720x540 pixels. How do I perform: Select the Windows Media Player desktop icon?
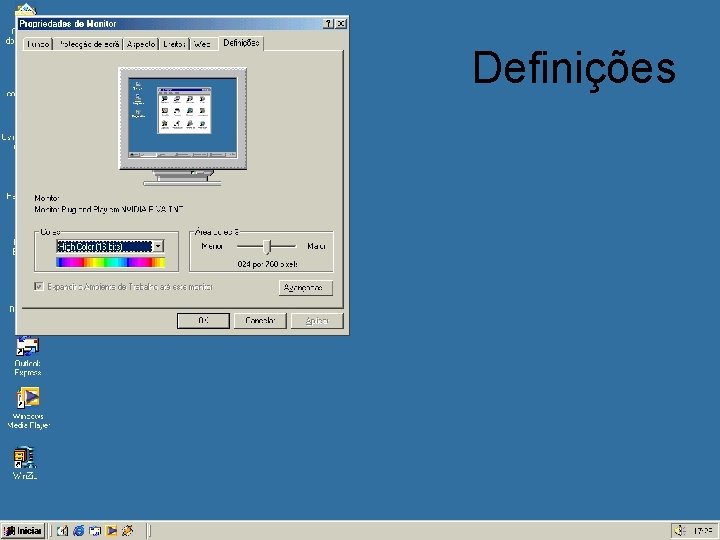(28, 408)
